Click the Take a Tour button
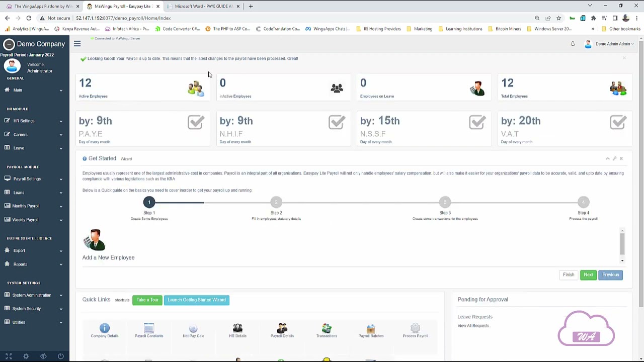 147,300
